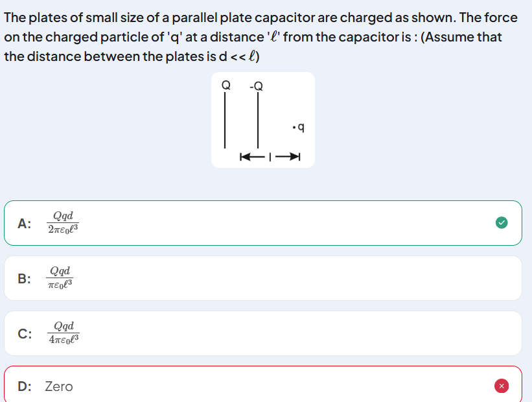Screen dimensions: 532x402
Task: Click the distance arrow 'l' in diagram
Action: click(x=270, y=157)
